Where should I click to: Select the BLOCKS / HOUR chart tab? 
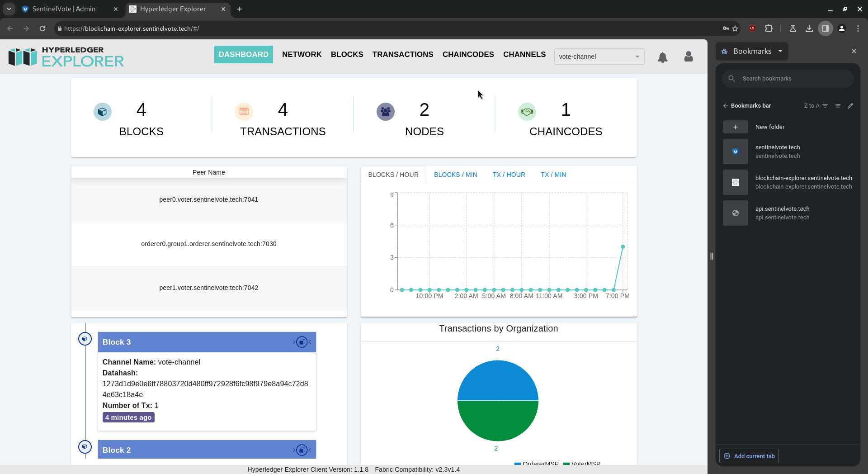[x=393, y=175]
